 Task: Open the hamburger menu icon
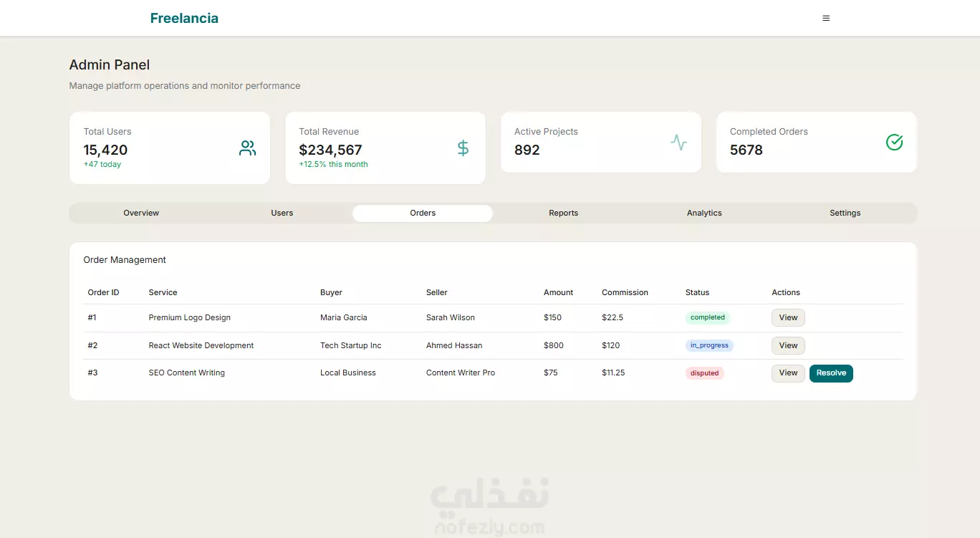tap(826, 19)
